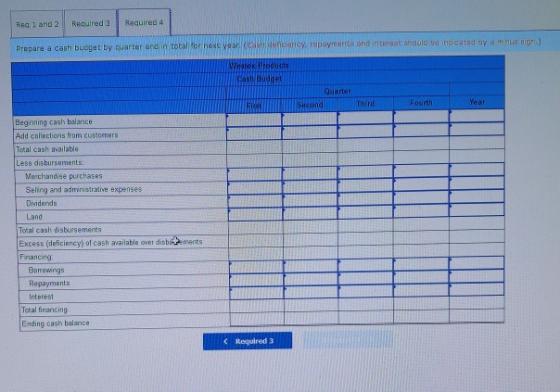This screenshot has height=392, width=560.
Task: Click Interest Third quarter cell
Action: click(366, 292)
